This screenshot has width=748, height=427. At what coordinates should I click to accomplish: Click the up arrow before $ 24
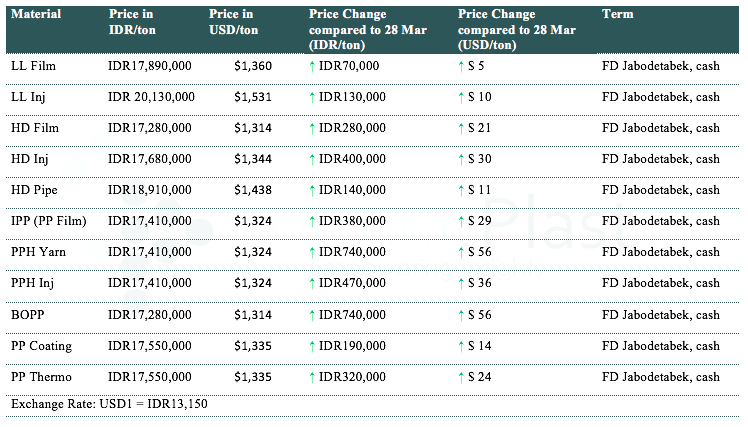pyautogui.click(x=461, y=377)
